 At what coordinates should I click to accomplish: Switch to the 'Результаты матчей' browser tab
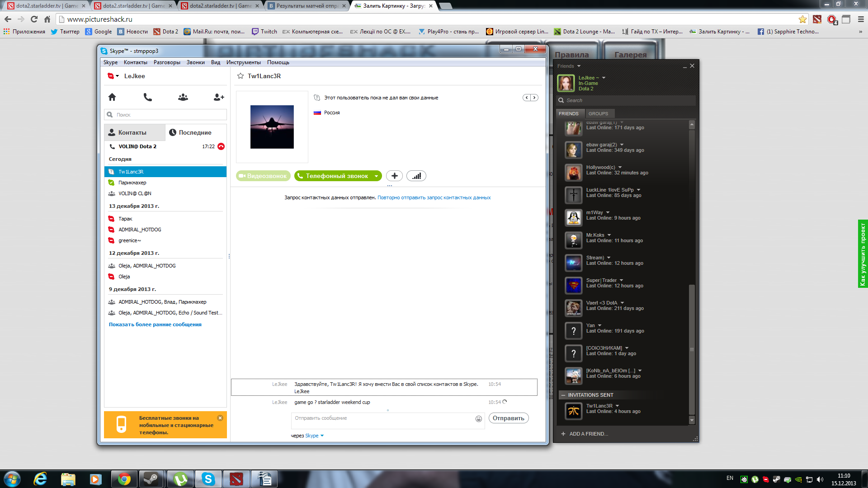coord(307,6)
